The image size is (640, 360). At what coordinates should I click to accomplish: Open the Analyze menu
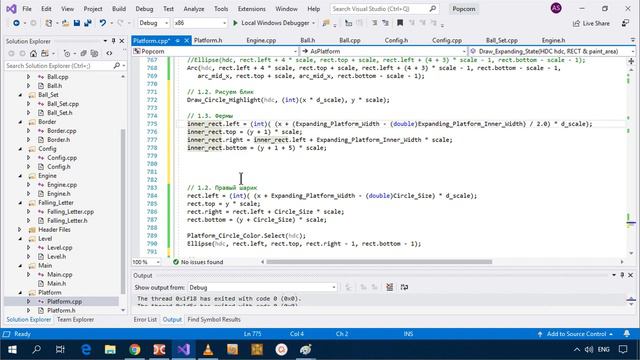click(x=193, y=9)
